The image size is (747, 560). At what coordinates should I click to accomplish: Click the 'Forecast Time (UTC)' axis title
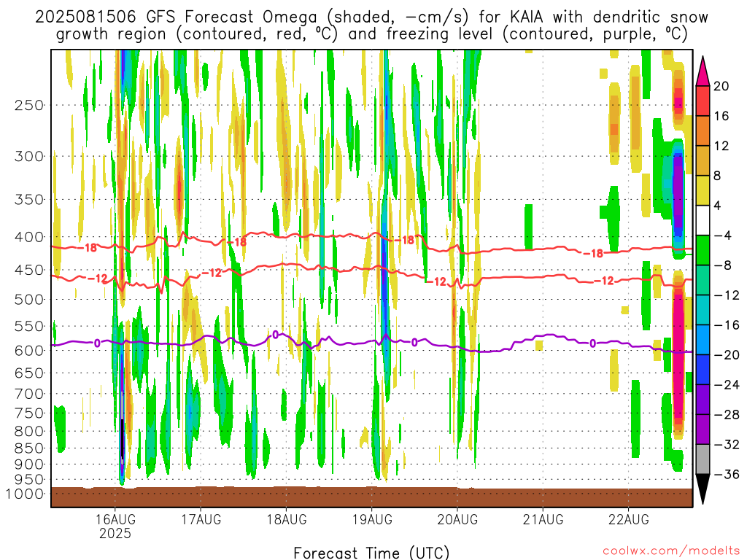(x=371, y=553)
